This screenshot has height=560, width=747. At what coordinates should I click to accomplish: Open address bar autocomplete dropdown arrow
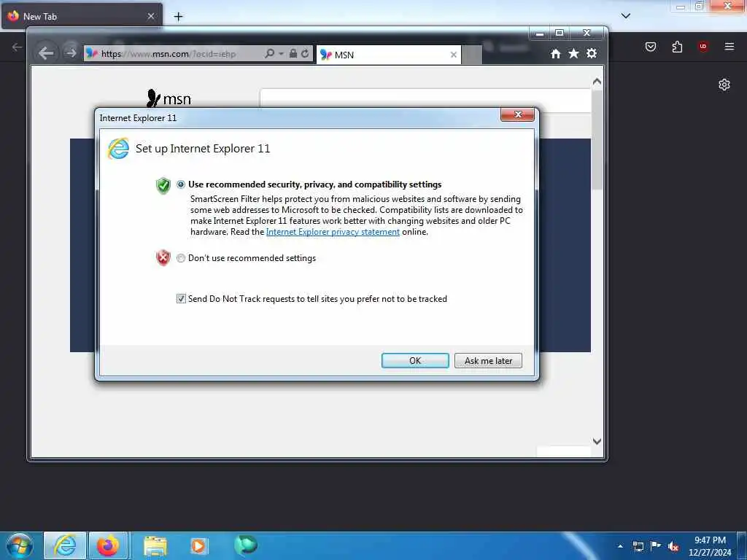point(281,54)
